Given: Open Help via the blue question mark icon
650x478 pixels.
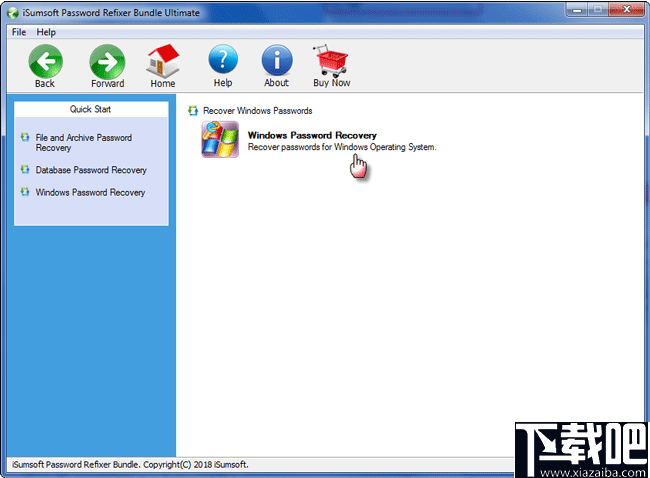Looking at the screenshot, I should point(223,60).
